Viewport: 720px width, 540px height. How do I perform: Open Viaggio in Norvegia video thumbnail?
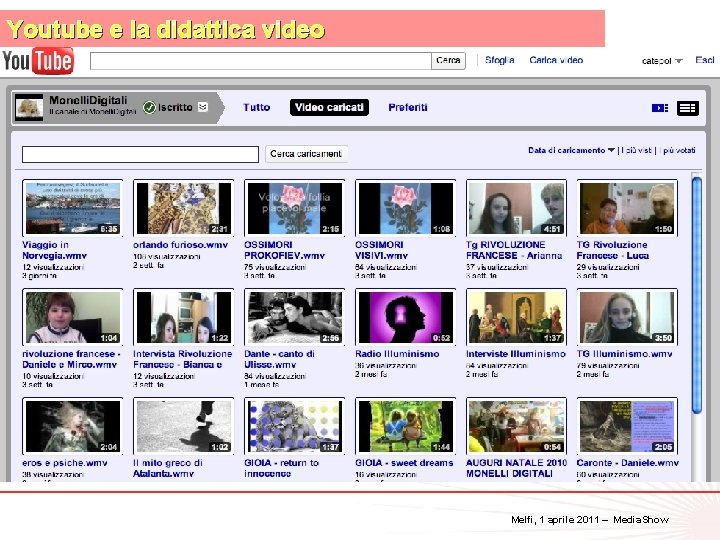(73, 208)
